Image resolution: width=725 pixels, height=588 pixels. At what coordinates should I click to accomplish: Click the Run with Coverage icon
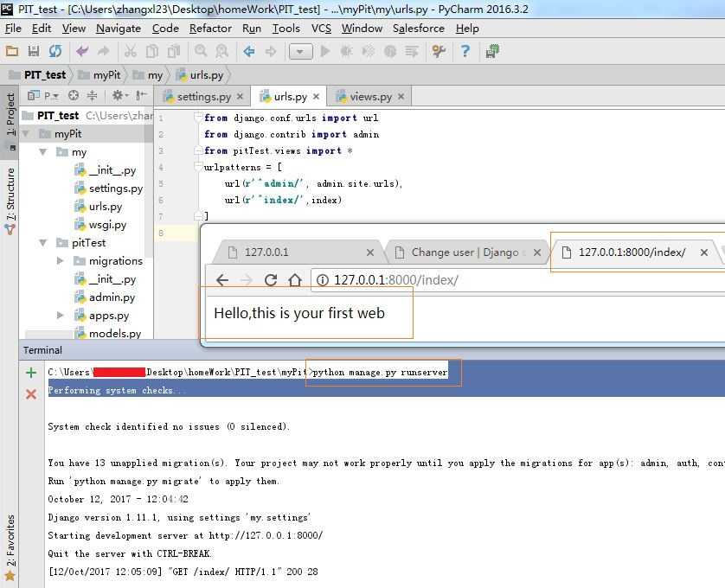pyautogui.click(x=369, y=51)
